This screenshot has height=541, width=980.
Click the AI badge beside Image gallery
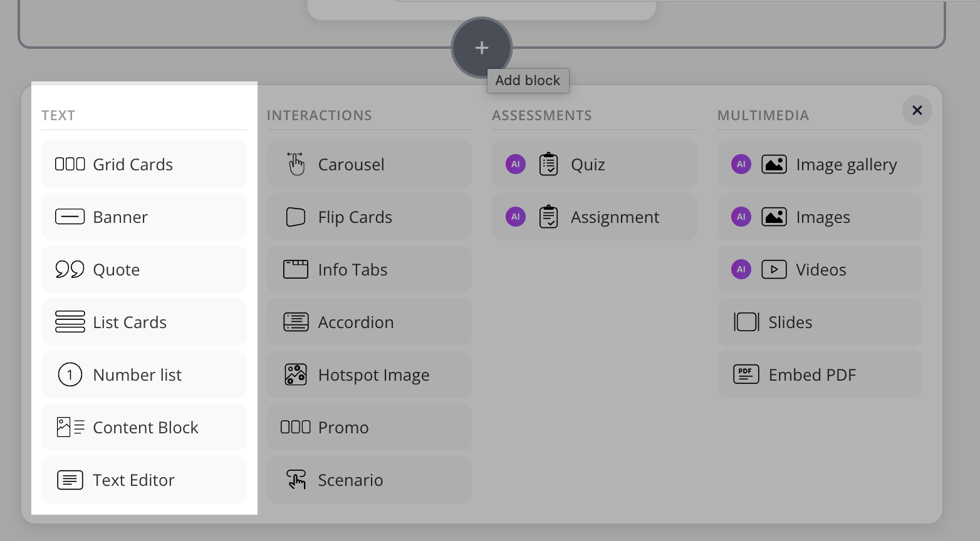(x=741, y=164)
